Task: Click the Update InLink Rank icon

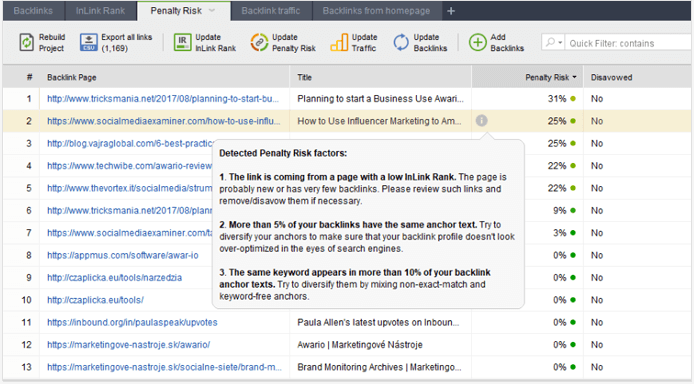Action: pyautogui.click(x=182, y=42)
